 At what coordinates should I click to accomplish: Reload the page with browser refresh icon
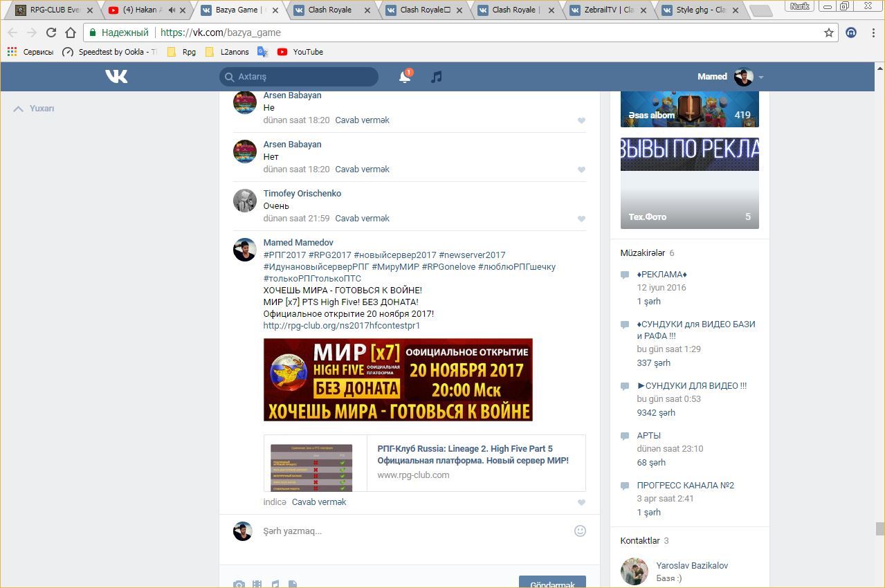coord(51,33)
